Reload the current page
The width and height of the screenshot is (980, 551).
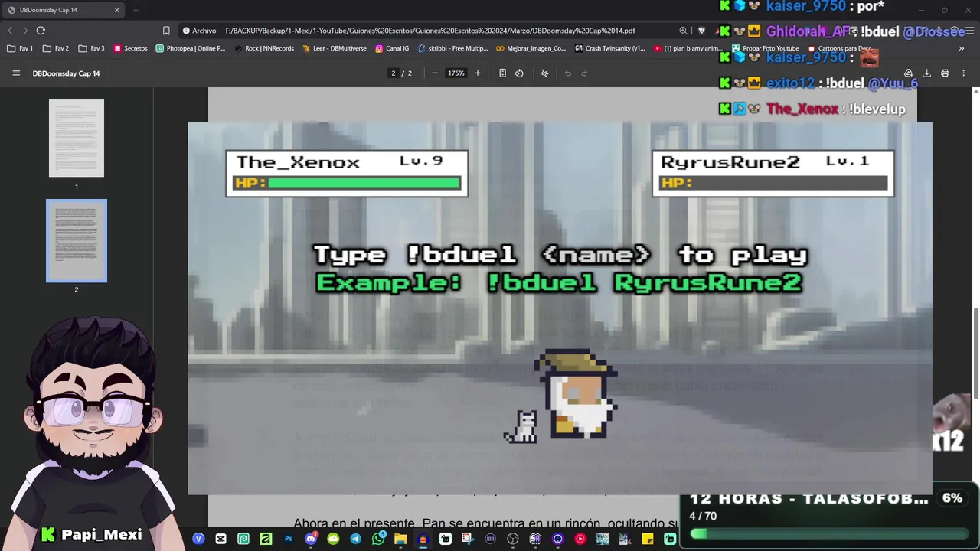(41, 31)
